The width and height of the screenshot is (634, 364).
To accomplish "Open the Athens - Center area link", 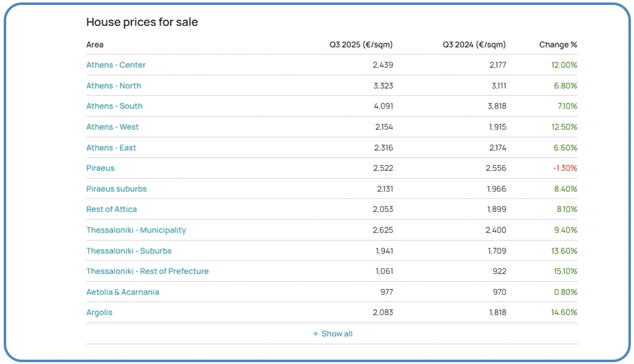I will 116,65.
